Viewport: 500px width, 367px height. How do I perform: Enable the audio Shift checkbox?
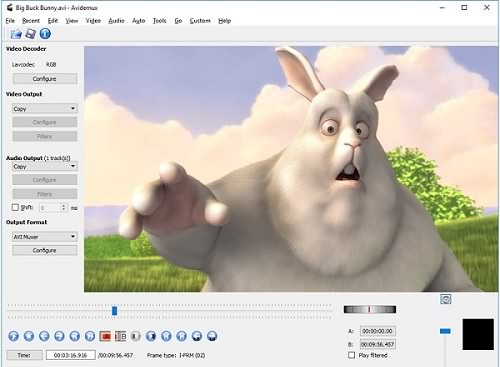point(15,207)
